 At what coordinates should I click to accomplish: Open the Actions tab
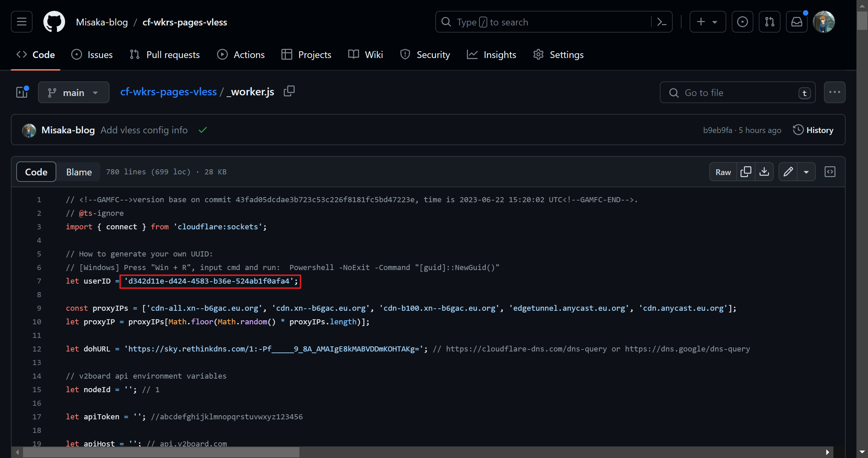coord(241,55)
